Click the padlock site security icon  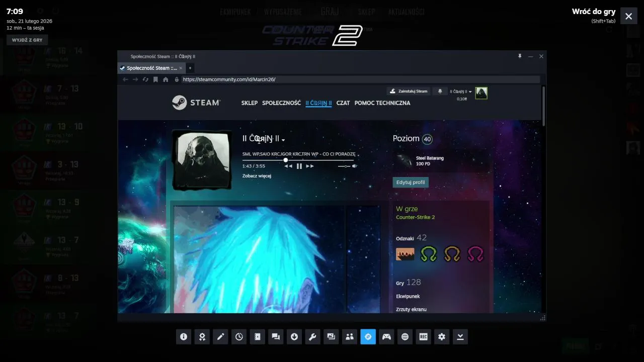pyautogui.click(x=177, y=79)
